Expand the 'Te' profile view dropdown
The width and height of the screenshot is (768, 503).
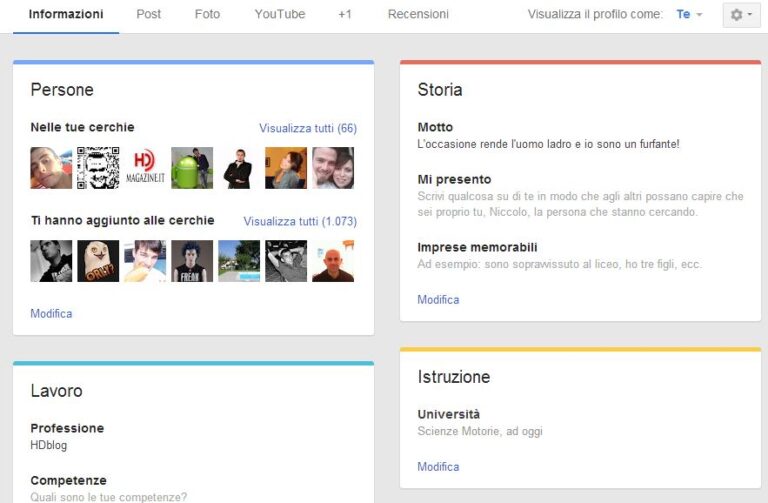tap(690, 15)
